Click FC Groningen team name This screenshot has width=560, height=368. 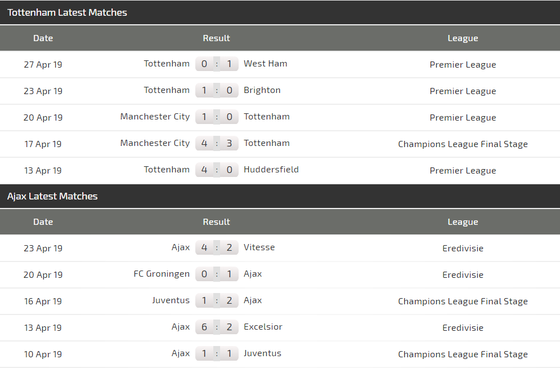coord(161,274)
